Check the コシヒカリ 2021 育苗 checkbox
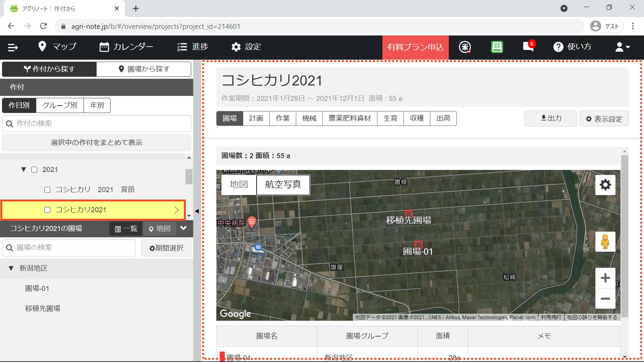Viewport: 644px width, 362px height. click(47, 190)
